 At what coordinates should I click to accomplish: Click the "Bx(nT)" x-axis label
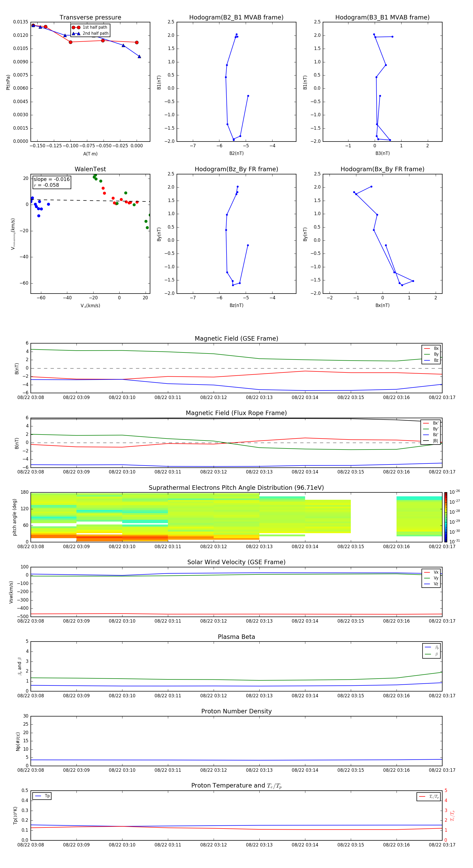[x=382, y=305]
